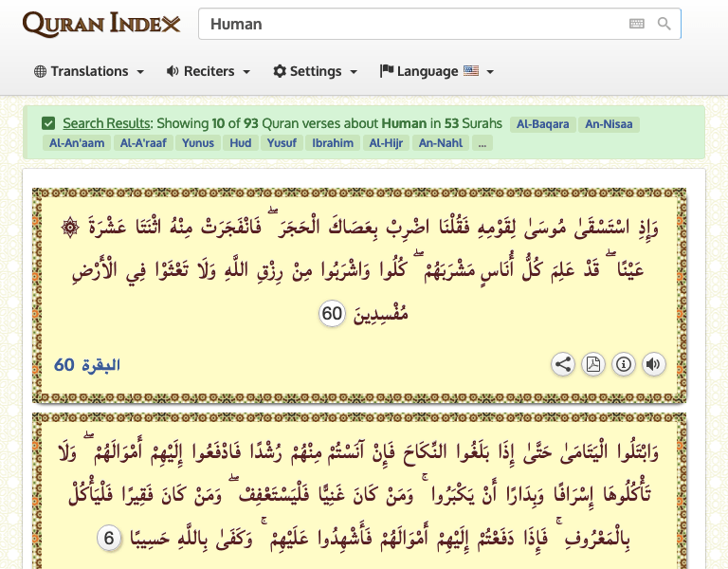Open the virtual keyboard icon in search box

636,24
